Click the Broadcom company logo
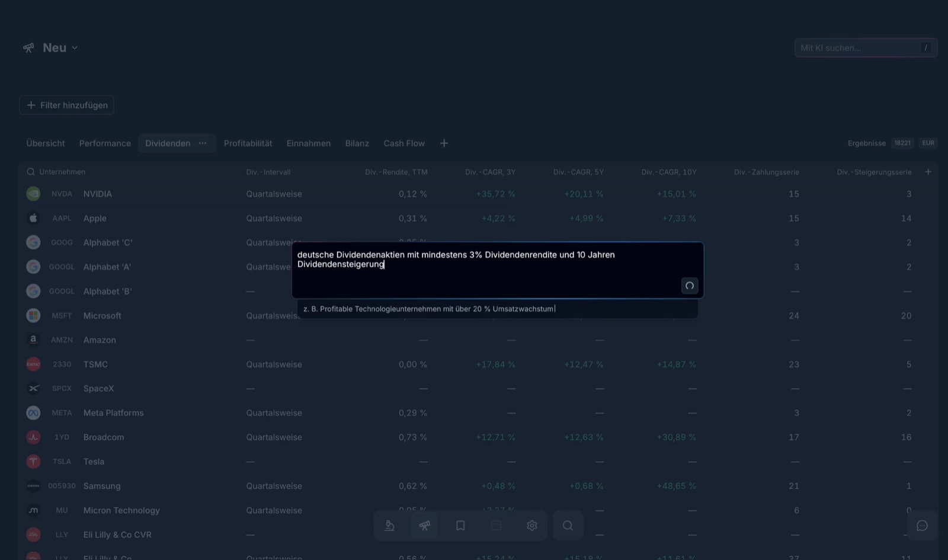Screen dimensions: 948x560 click(33, 437)
